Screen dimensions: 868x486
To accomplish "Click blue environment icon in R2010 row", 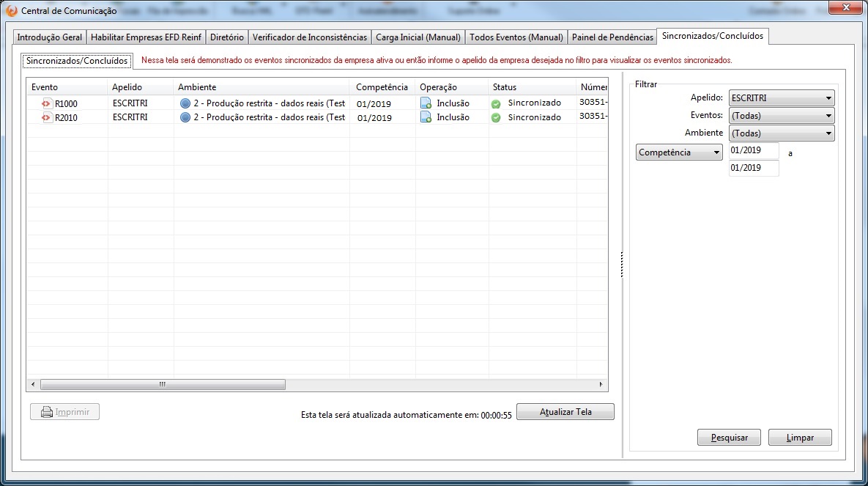I will 185,117.
